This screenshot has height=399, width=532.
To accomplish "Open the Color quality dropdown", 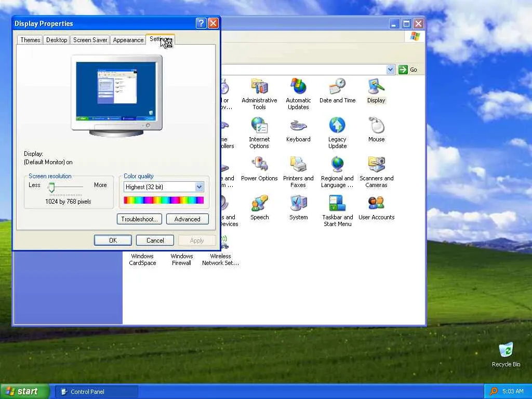I will point(199,187).
